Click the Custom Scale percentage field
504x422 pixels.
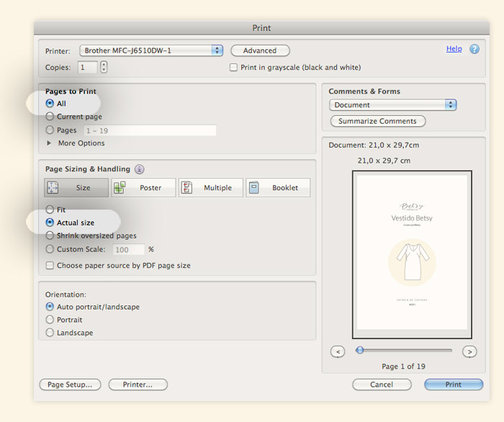point(128,250)
